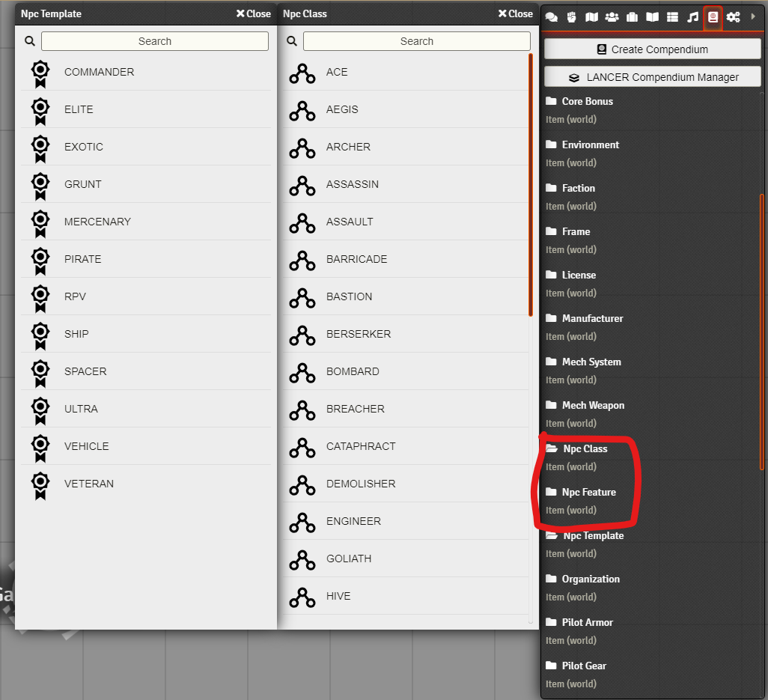
Task: Click the Npc Template search magnifier icon
Action: (x=30, y=41)
